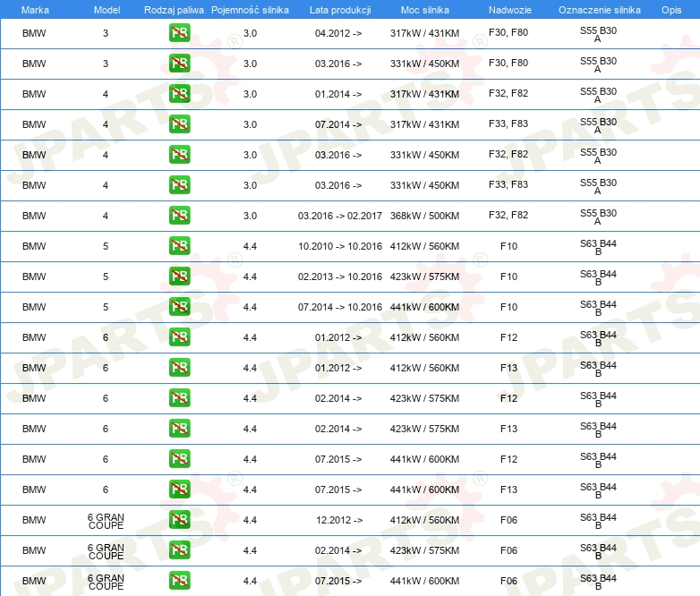700x596 pixels.
Task: Click fuel icon in BMW 3 03.2016 row
Action: [179, 64]
